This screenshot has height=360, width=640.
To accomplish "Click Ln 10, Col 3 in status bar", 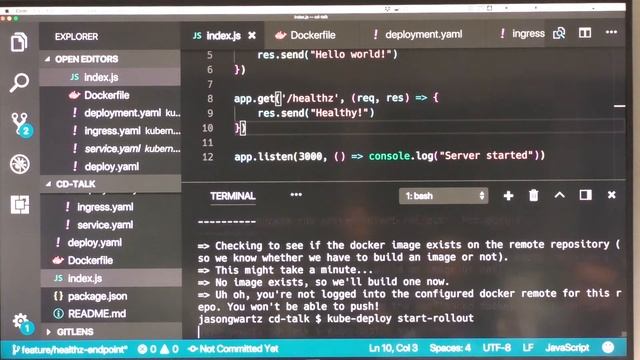I will [x=393, y=348].
